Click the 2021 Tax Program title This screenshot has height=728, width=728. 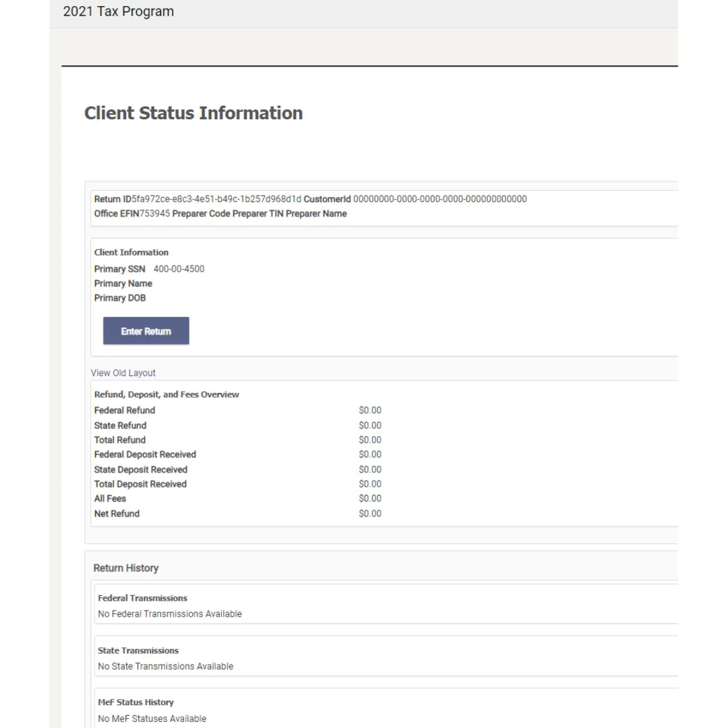(118, 11)
